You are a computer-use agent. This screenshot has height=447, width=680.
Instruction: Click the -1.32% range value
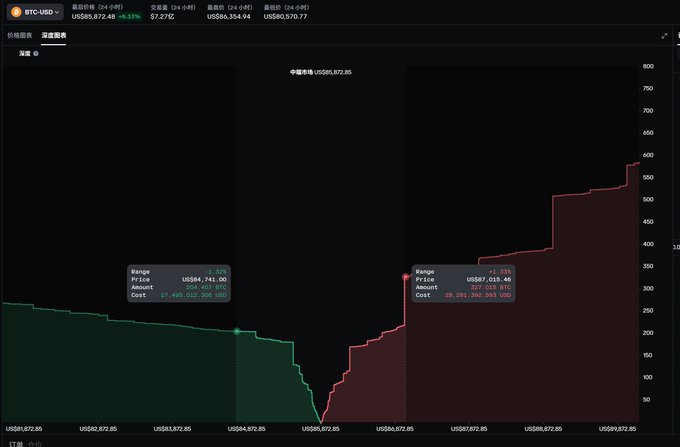tap(216, 272)
